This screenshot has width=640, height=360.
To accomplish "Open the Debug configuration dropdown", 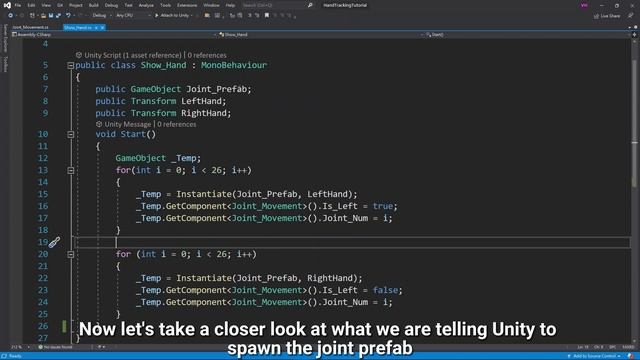I will tap(101, 16).
